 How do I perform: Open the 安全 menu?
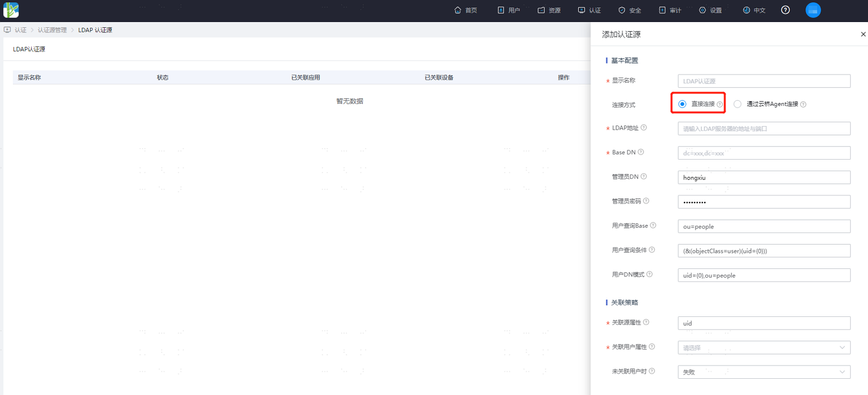(630, 10)
